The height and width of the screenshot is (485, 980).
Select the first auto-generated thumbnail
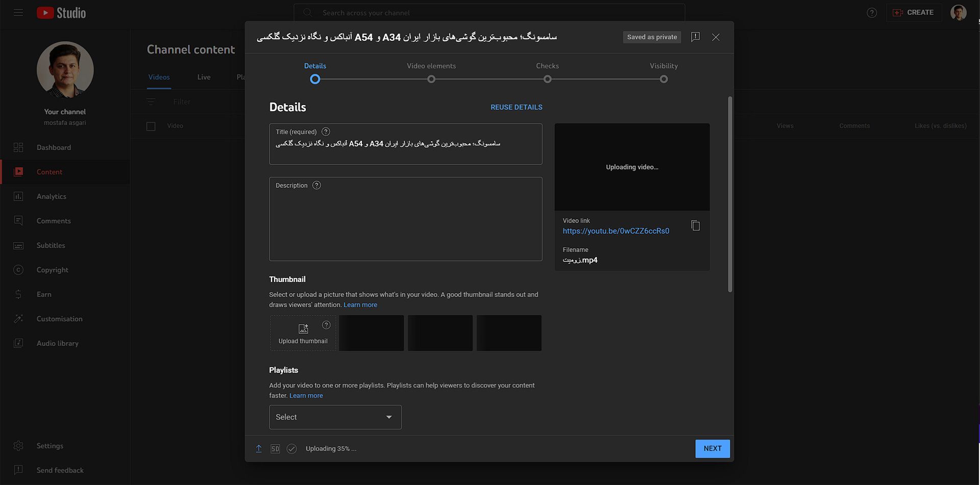[371, 333]
